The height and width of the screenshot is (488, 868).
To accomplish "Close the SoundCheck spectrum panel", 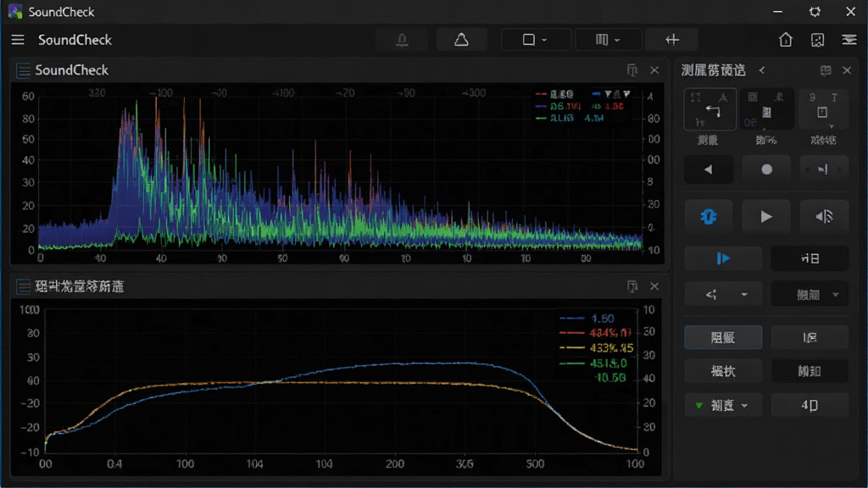I will (654, 70).
